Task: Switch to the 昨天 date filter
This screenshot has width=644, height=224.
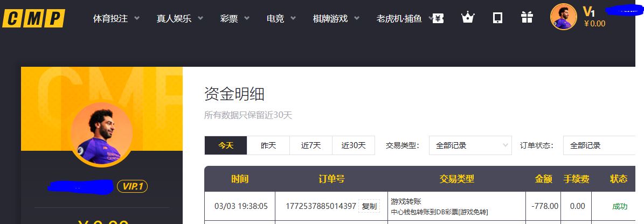Action: (268, 145)
